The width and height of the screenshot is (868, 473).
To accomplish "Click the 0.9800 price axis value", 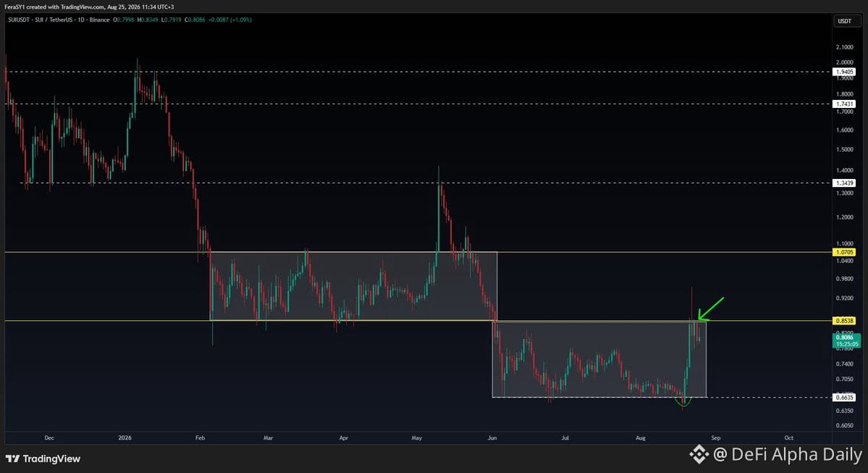I will [845, 279].
